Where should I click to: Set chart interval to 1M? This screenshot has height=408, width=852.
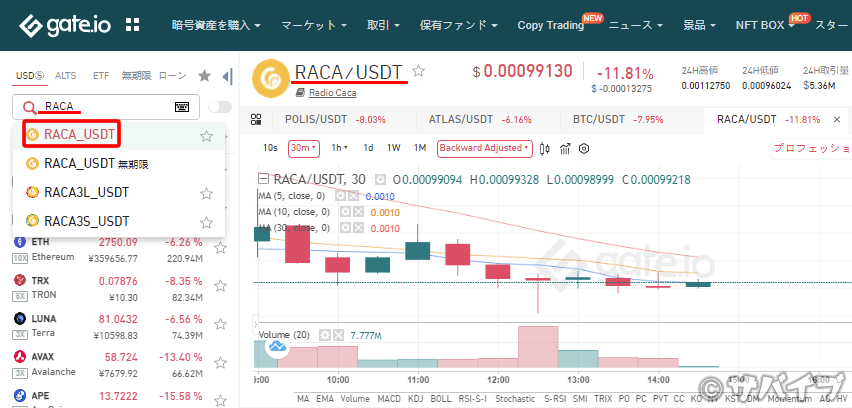click(419, 148)
